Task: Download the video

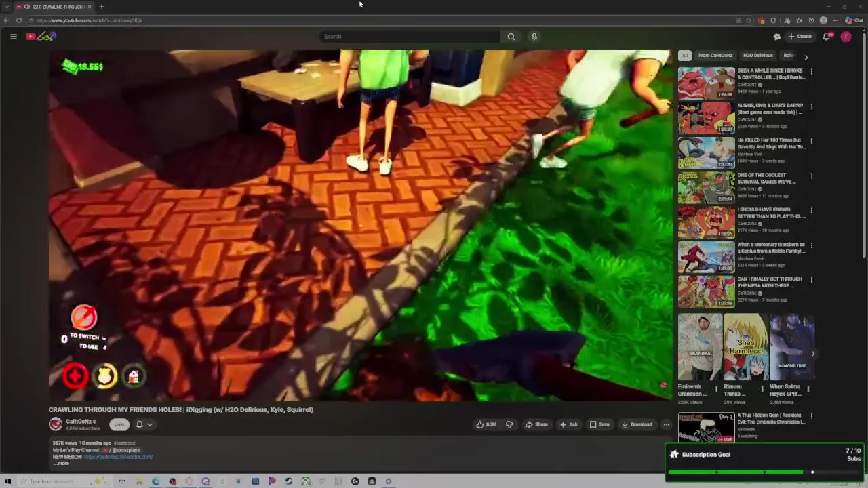Action: [637, 424]
